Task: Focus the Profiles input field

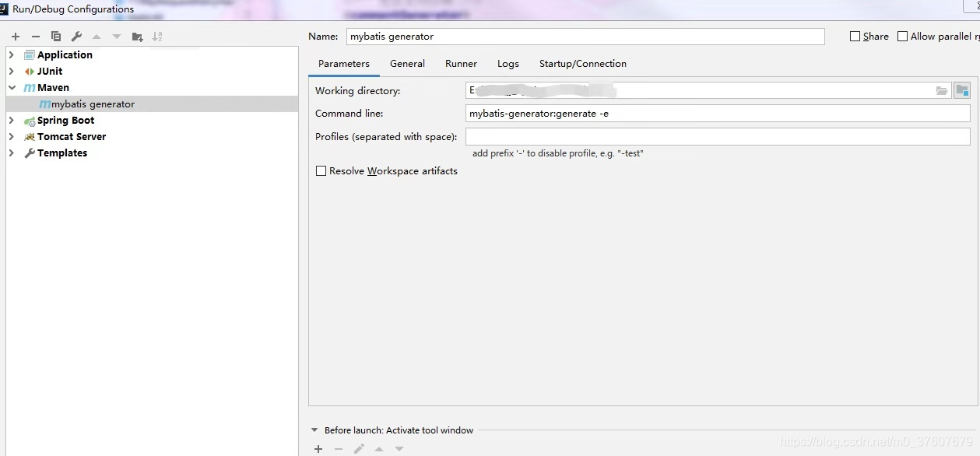Action: pos(718,137)
